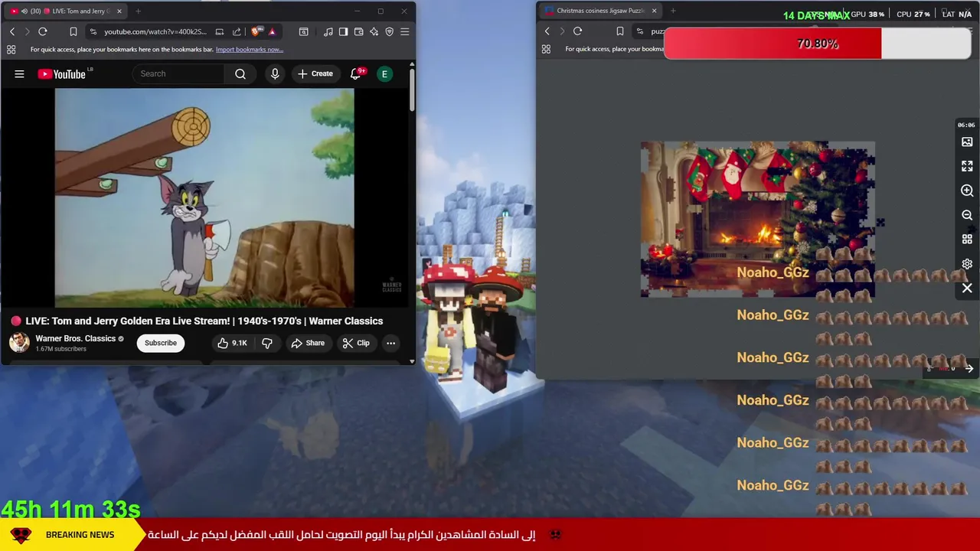Click Import bookmarks now link
Image resolution: width=980 pixels, height=551 pixels.
(250, 50)
